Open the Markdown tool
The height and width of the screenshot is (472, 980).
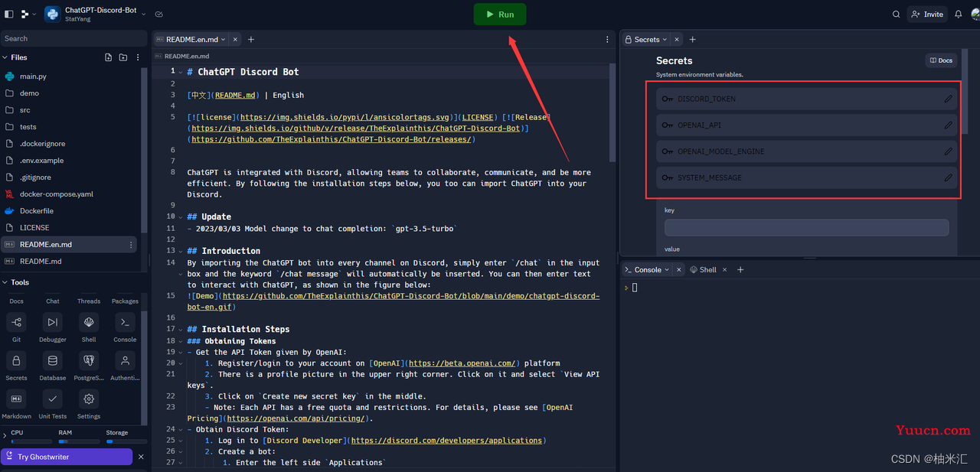16,404
